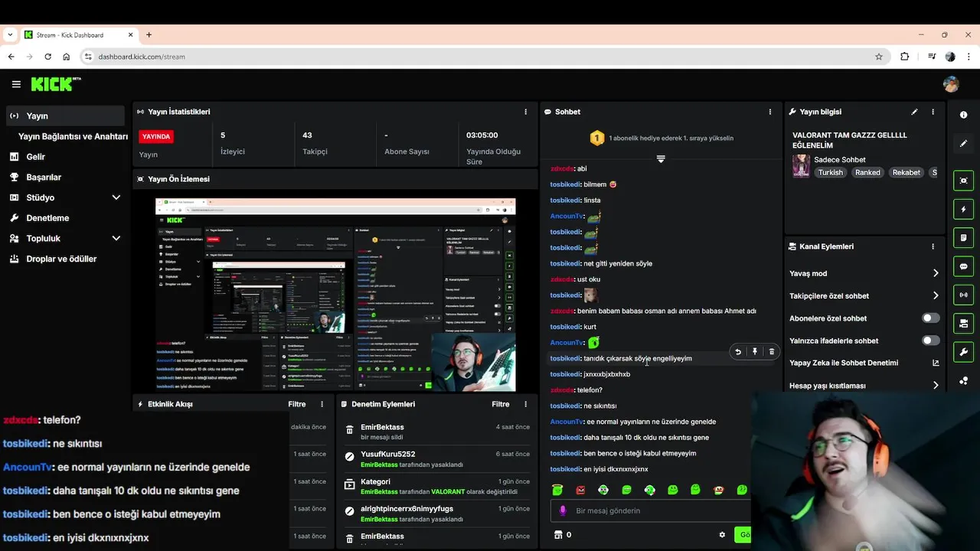Click the Turkish tag
Image resolution: width=980 pixels, height=551 pixels.
830,173
